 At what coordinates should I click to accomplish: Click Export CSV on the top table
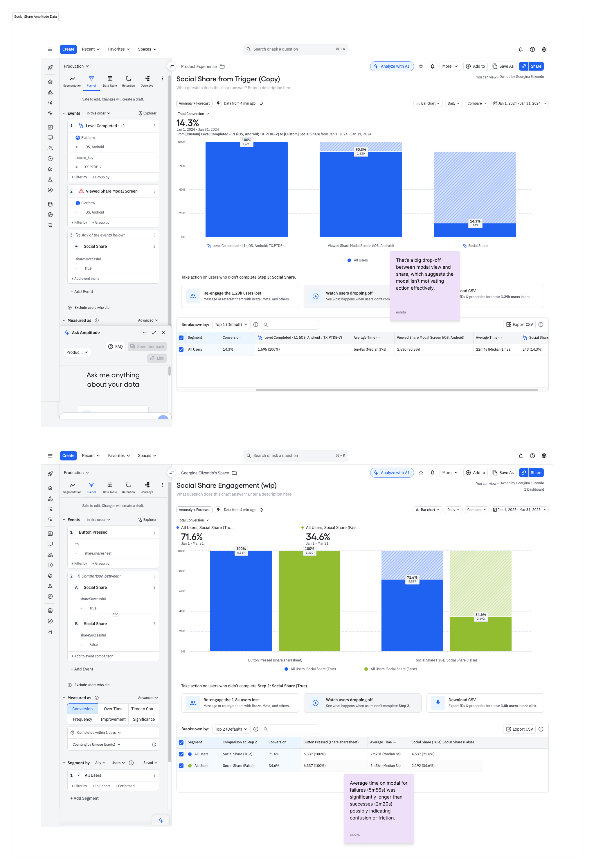519,324
